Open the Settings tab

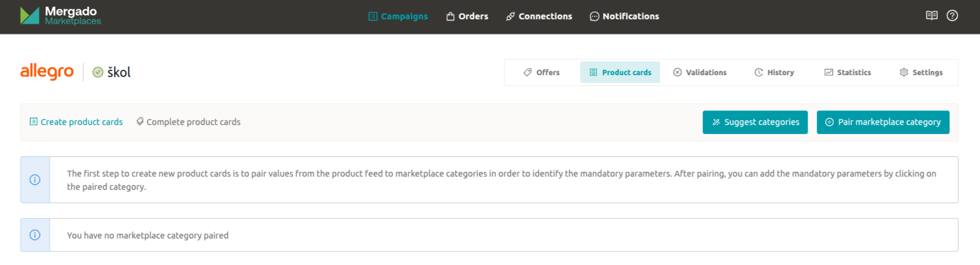coord(921,72)
